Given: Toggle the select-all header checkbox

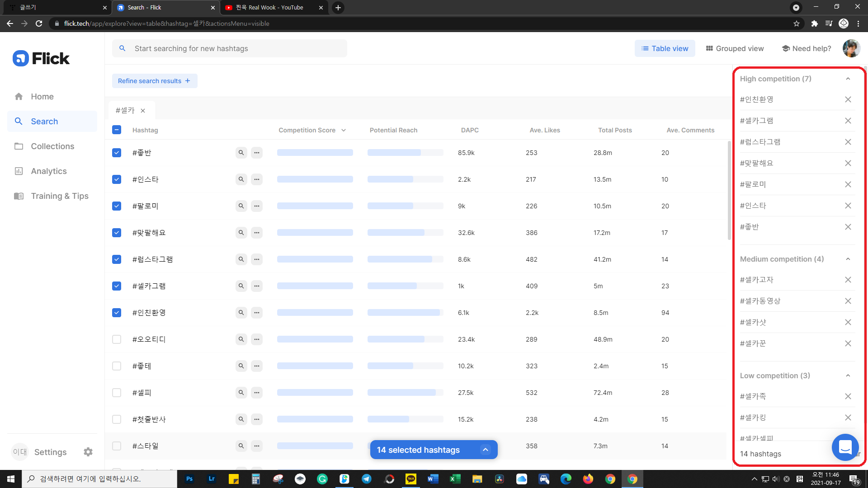Looking at the screenshot, I should pyautogui.click(x=117, y=130).
